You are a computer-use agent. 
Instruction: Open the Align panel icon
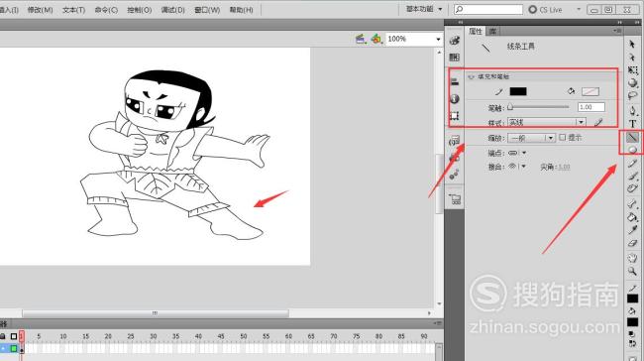[x=455, y=82]
